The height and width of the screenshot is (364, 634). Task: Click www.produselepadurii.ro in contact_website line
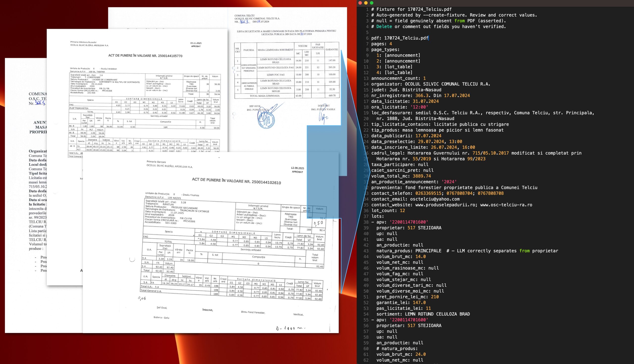(x=445, y=205)
